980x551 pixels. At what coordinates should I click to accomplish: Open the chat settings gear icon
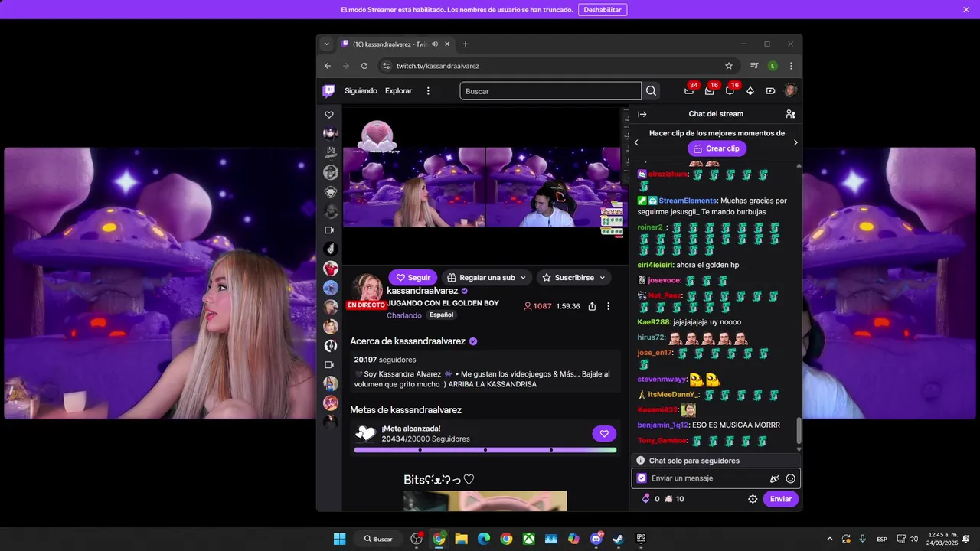(x=753, y=499)
